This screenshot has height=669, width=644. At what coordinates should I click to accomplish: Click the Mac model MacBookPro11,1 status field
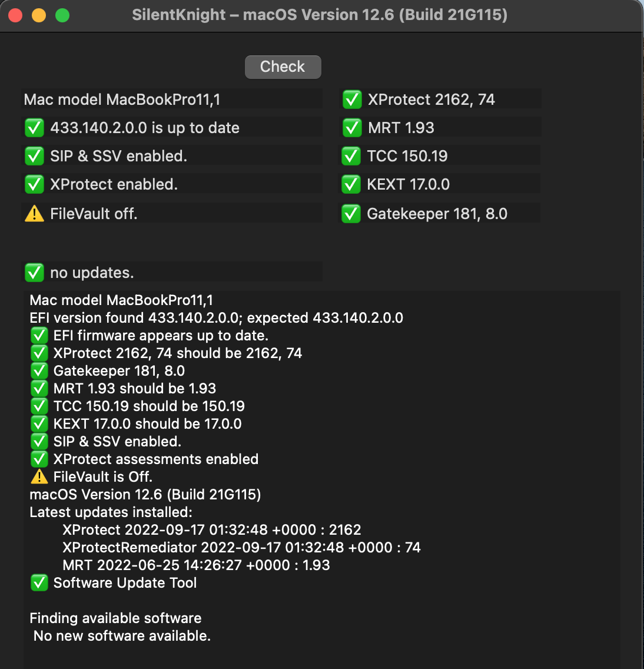pyautogui.click(x=172, y=100)
